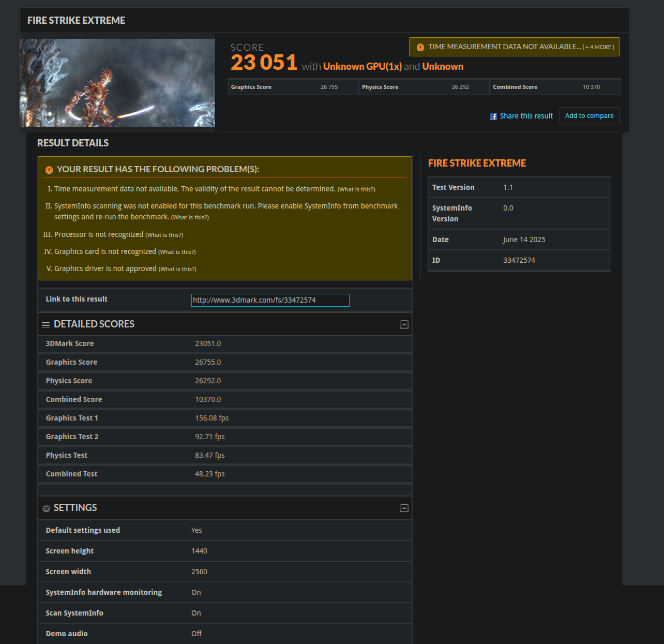Click the warning icon beside YOUR RESULT HAS THE FOLLOWING PROBLEM(S)
Viewport: 664px width, 644px height.
49,170
